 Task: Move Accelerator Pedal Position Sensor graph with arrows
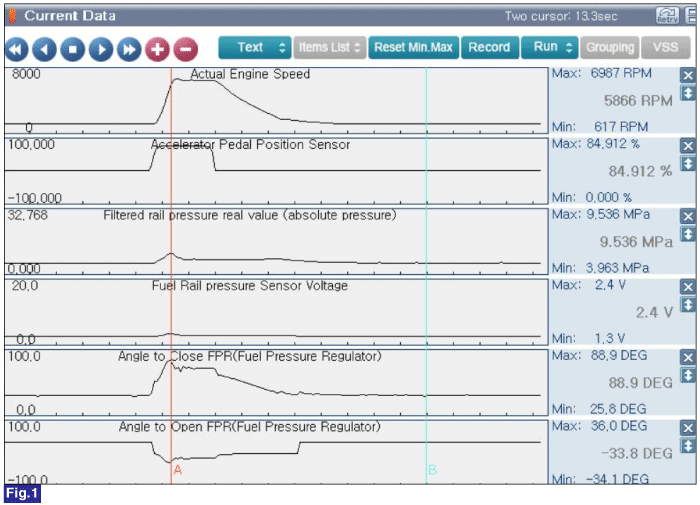click(x=688, y=164)
